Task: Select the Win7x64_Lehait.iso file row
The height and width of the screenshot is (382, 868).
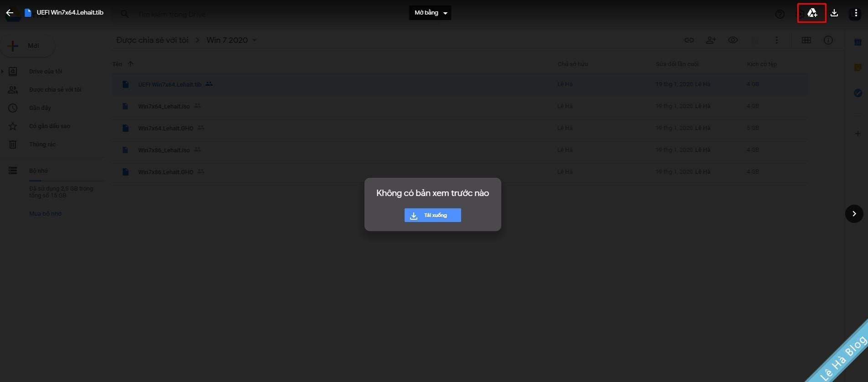Action: [x=164, y=106]
